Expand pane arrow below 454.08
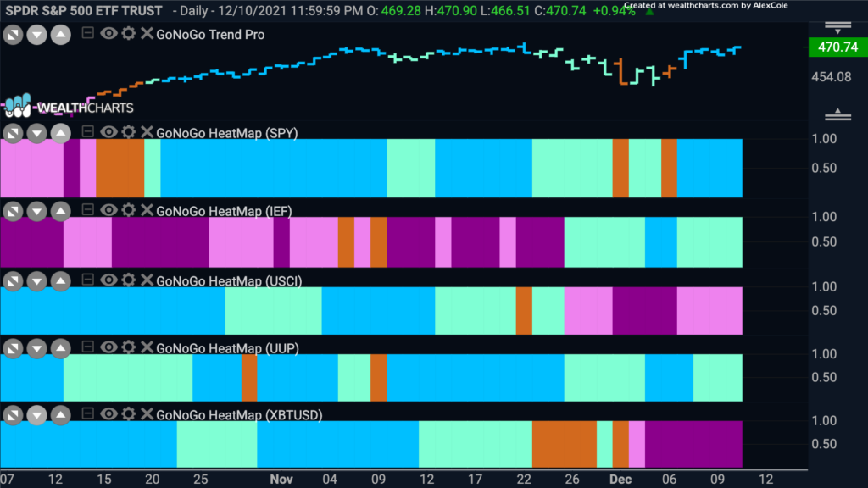Screen dimensions: 868x488 coord(837,114)
